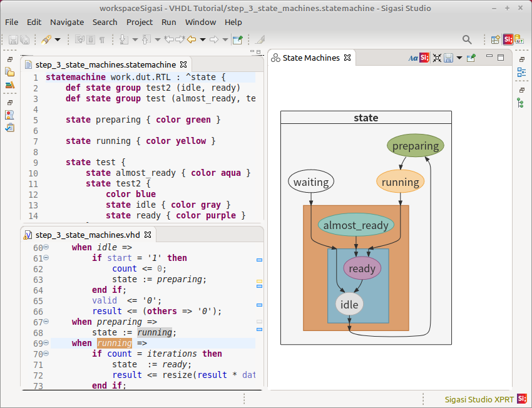The height and width of the screenshot is (408, 532).
Task: Click the waiting state node
Action: click(311, 181)
